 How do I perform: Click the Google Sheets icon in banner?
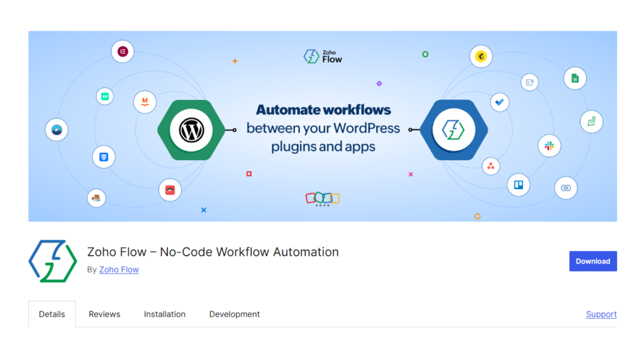tap(575, 78)
